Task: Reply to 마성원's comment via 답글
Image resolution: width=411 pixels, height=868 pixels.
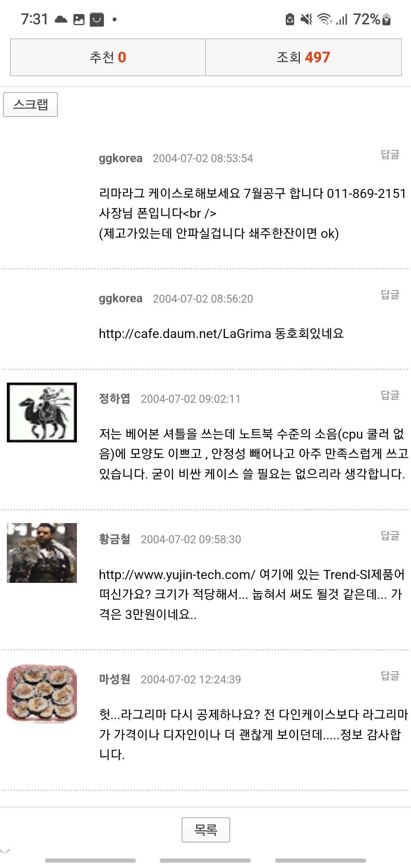Action: (390, 675)
